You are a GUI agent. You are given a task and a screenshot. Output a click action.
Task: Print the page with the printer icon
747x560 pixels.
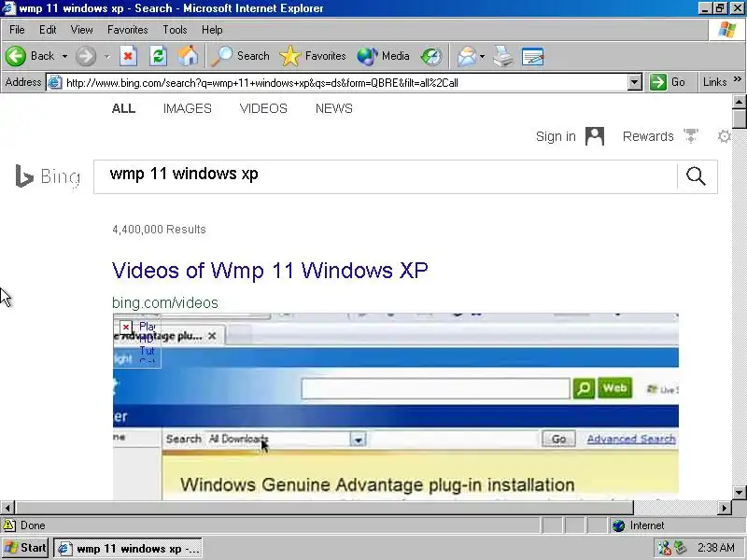[503, 56]
